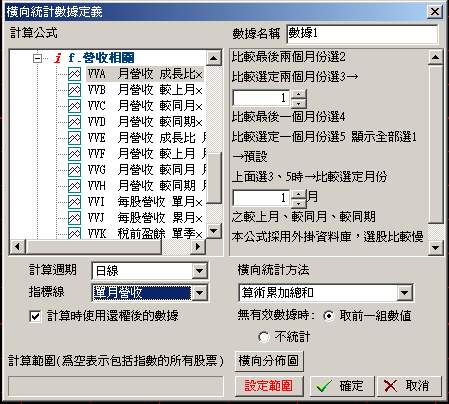Choose the 不統計 radio button
The width and height of the screenshot is (449, 404).
click(264, 337)
